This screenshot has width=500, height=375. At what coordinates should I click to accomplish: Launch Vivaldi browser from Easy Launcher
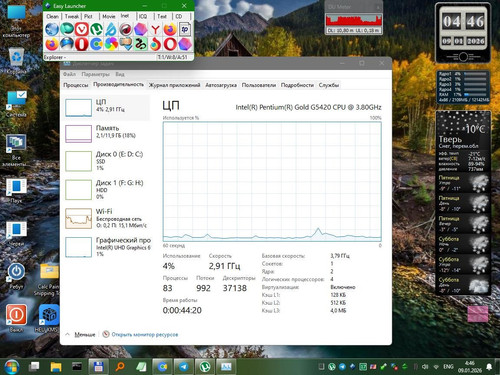click(x=82, y=29)
